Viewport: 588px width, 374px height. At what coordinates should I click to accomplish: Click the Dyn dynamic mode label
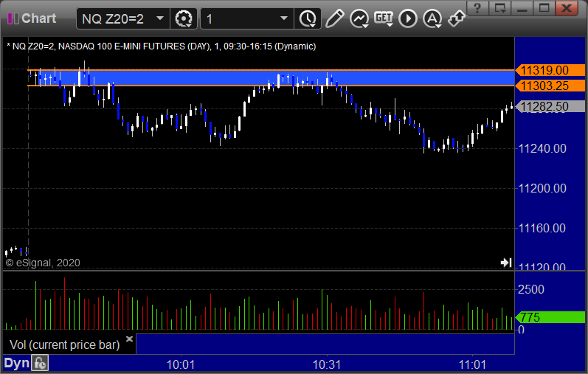pos(16,363)
